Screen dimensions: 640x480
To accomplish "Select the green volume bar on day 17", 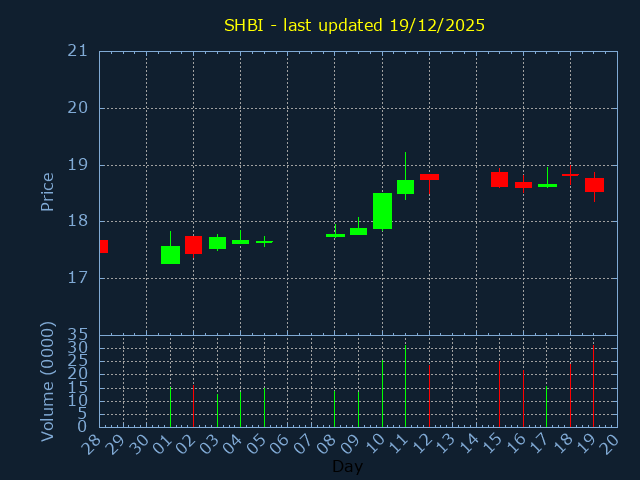I will [546, 406].
